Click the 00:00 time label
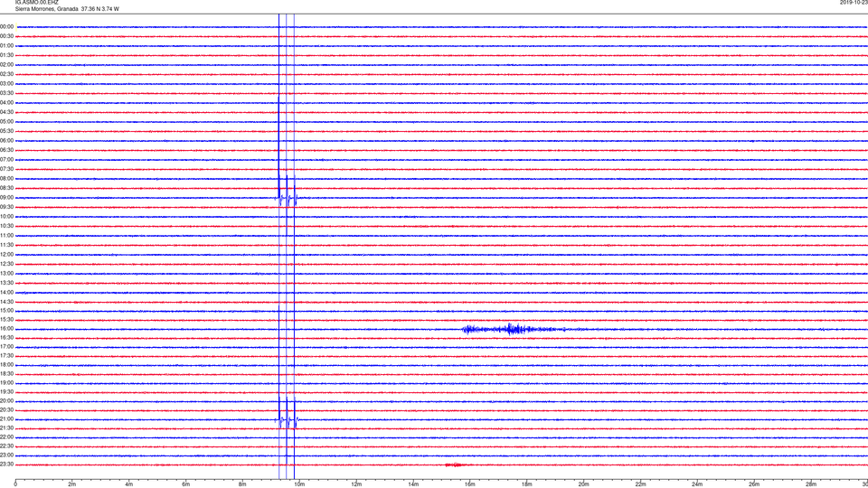The height and width of the screenshot is (488, 868). pyautogui.click(x=6, y=26)
